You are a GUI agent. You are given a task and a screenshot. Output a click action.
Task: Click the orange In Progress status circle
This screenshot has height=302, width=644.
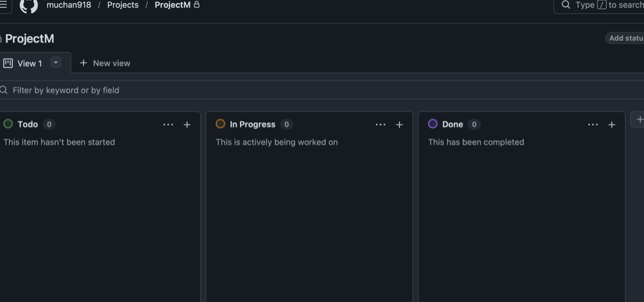(220, 124)
